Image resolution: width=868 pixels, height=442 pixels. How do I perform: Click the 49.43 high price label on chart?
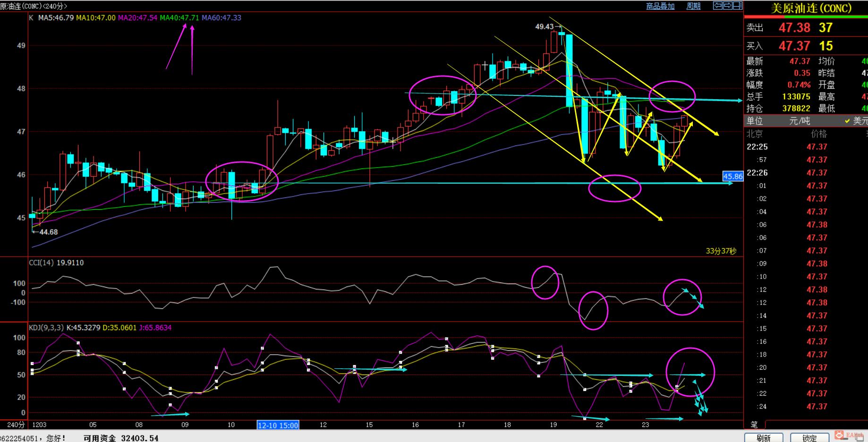coord(544,27)
